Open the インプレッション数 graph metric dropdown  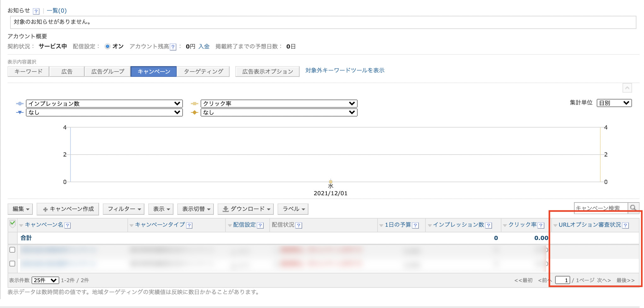coord(104,104)
